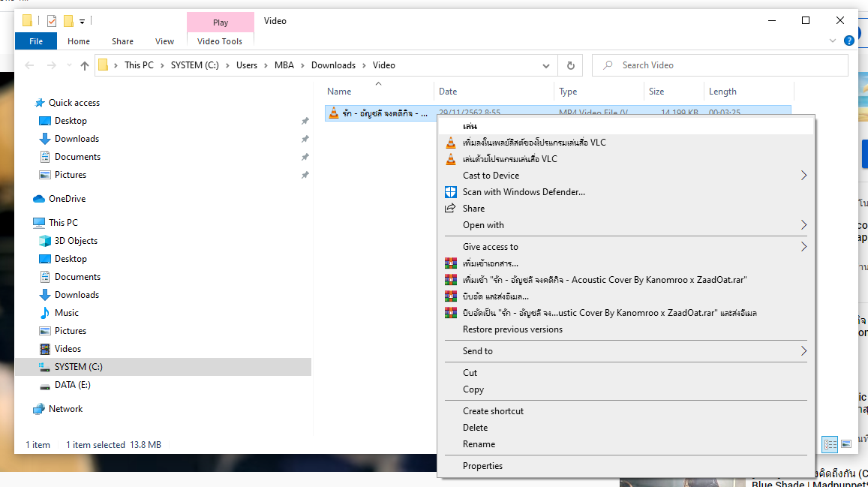Select Properties from the context menu
868x487 pixels.
(482, 466)
